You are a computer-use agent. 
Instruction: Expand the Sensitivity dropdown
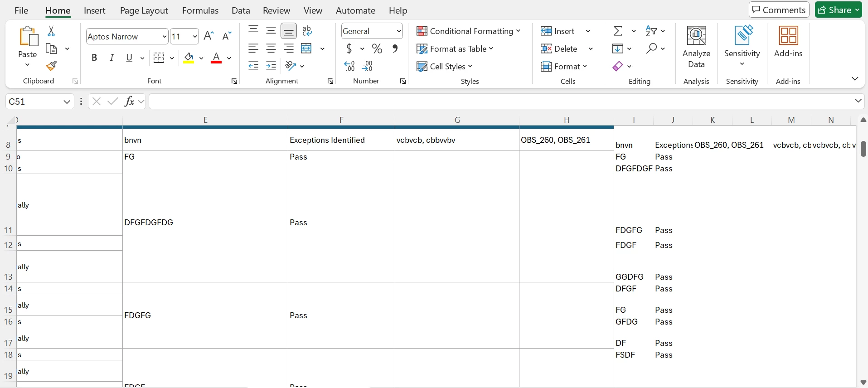tap(742, 64)
